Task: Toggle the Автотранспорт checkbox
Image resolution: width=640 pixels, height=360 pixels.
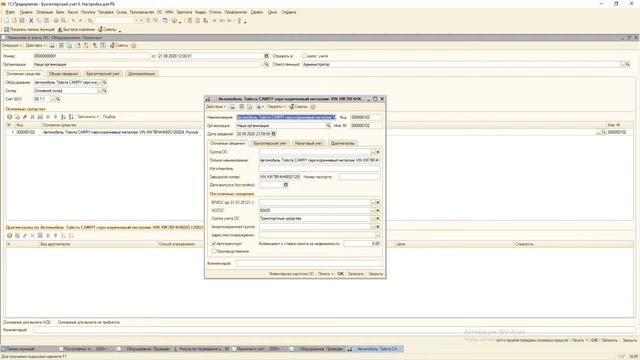Action: point(213,244)
